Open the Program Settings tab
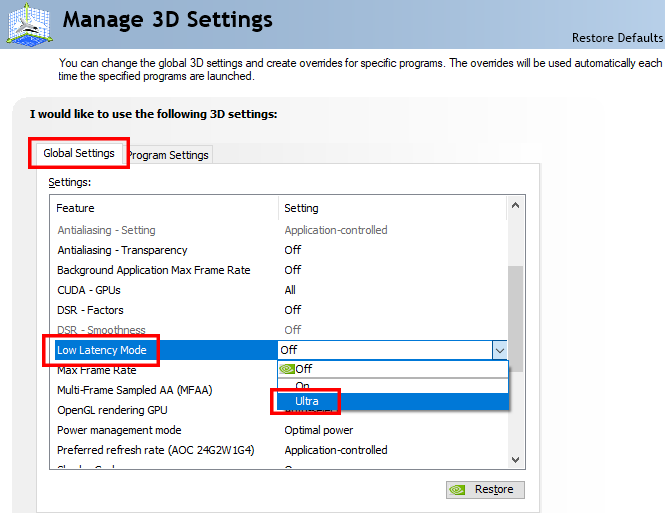Viewport: 665px width, 513px height. click(168, 155)
